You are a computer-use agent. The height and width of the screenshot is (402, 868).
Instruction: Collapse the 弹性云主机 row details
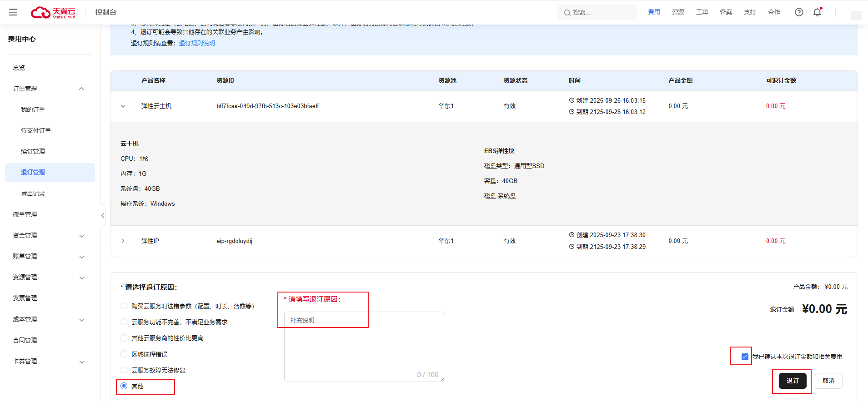pyautogui.click(x=123, y=106)
